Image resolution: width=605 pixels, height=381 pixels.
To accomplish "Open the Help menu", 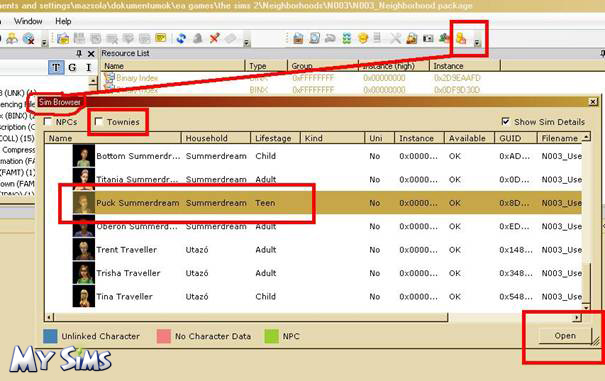I will [63, 21].
